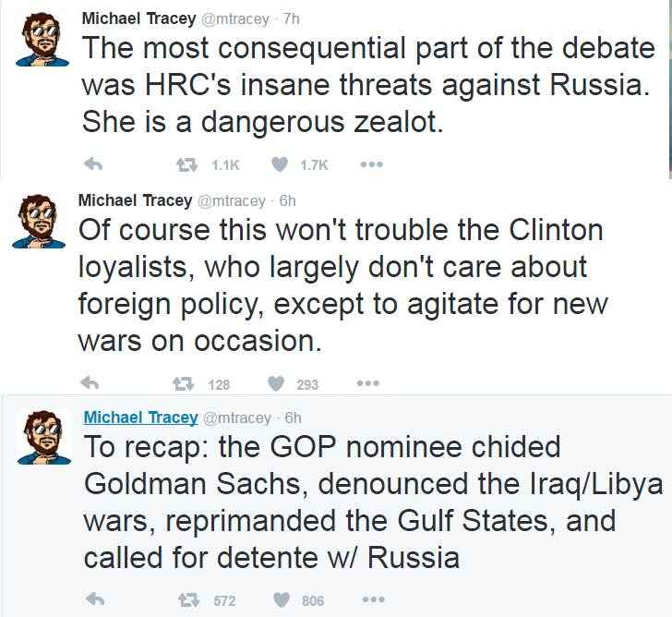Reply to the 'To recap' GOP nominee tweet

click(x=93, y=599)
